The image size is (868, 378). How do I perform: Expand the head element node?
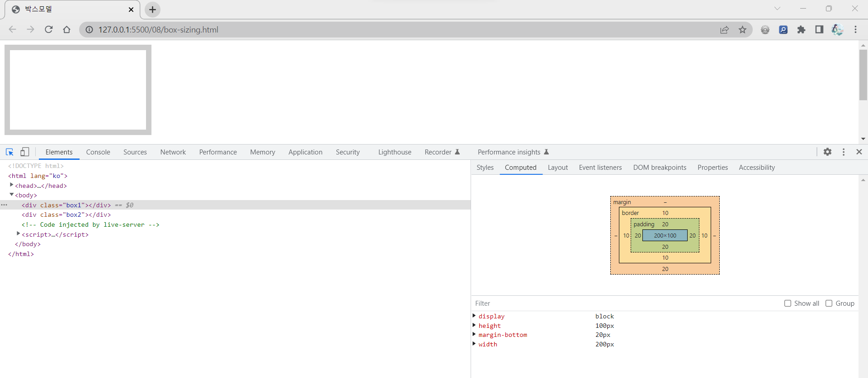point(12,185)
